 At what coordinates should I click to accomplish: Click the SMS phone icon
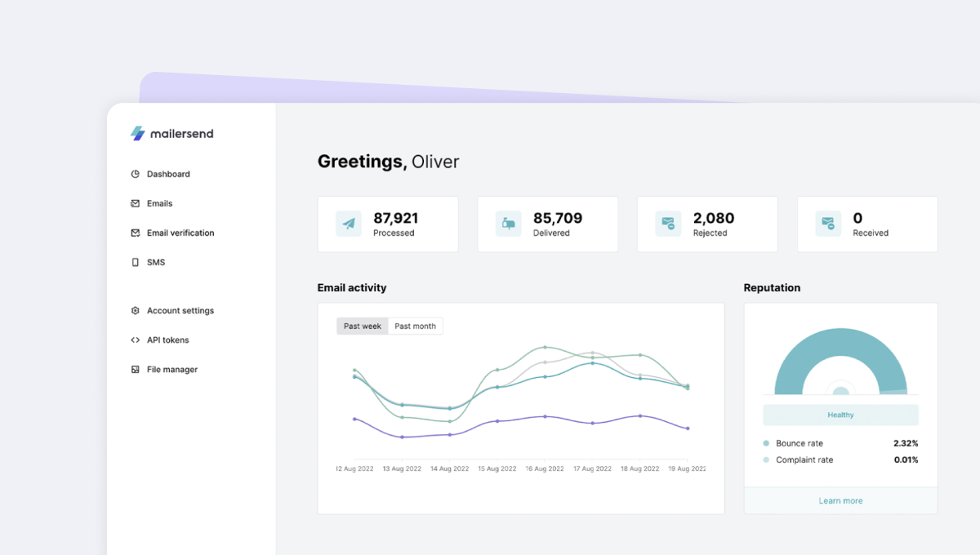(x=136, y=262)
